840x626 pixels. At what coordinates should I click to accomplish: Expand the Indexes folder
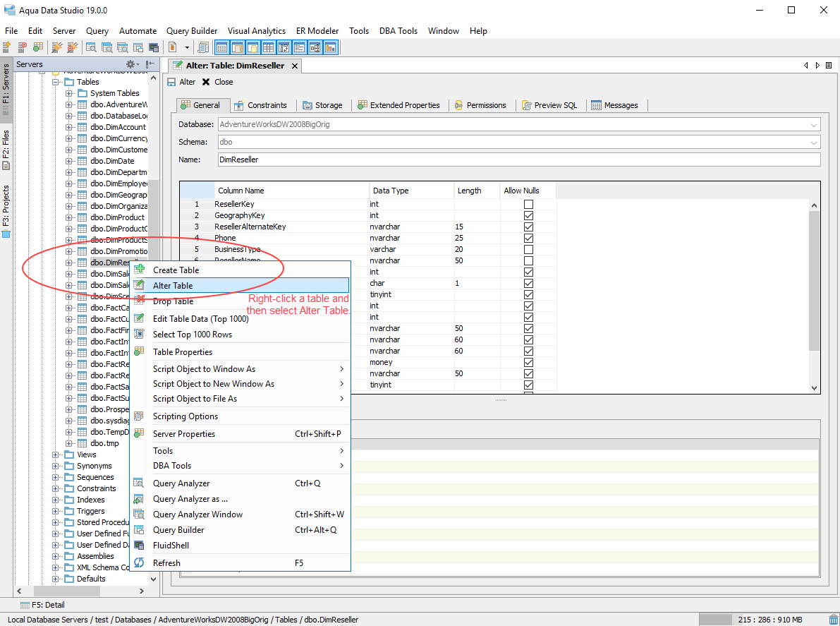(x=55, y=500)
